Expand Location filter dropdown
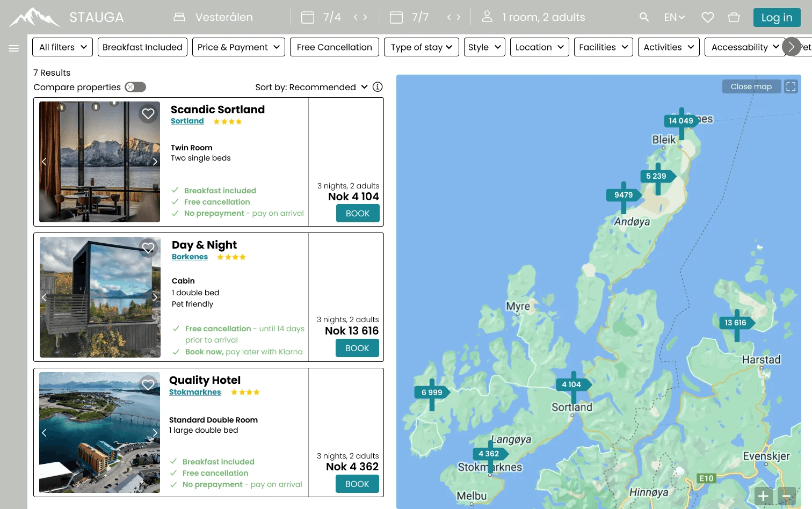This screenshot has height=509, width=812. [x=540, y=47]
